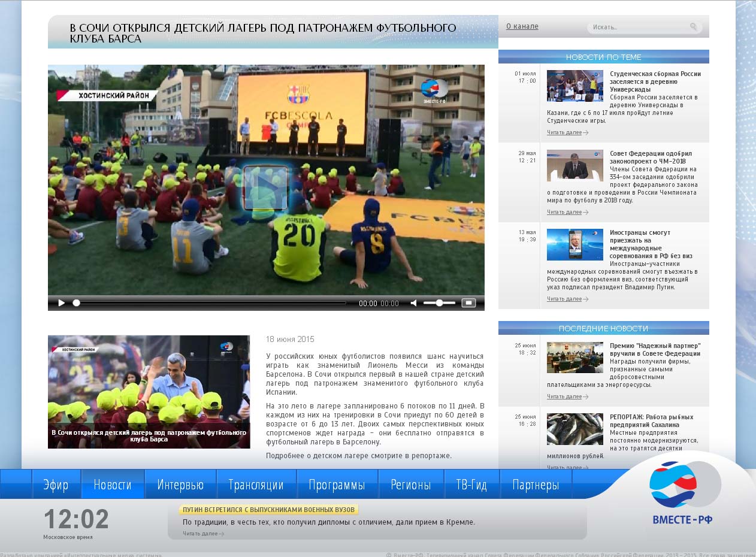
Task: Focus the 'Искать...' search field
Action: tap(639, 27)
